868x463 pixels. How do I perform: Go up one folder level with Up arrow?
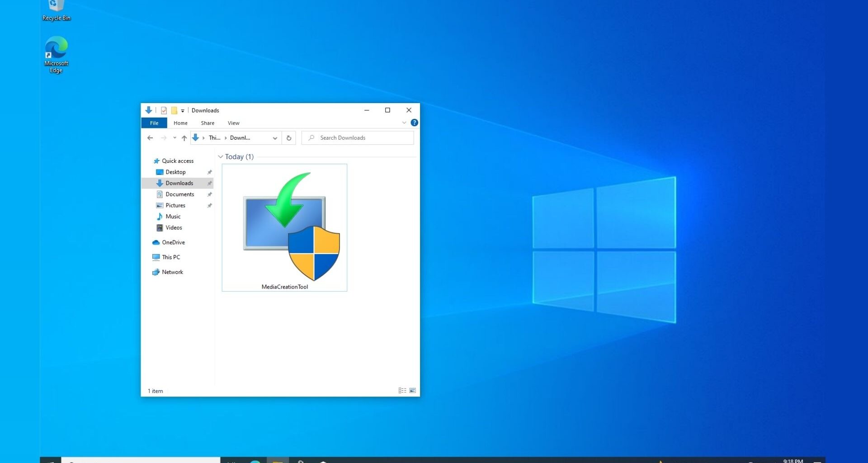184,138
